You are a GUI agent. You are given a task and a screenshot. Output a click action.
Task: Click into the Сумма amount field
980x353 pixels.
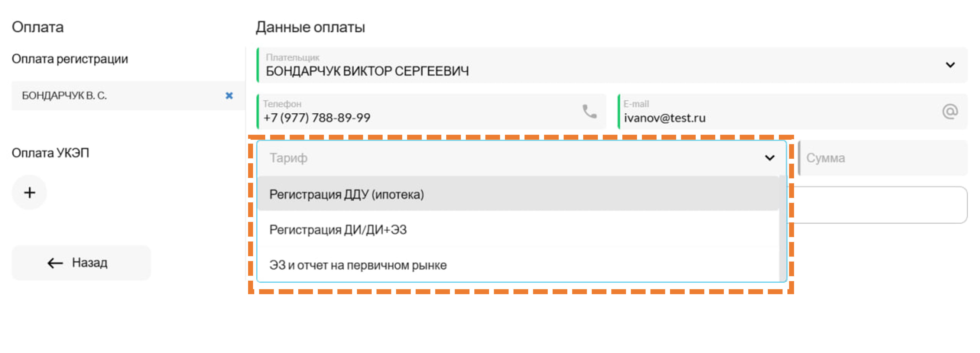(x=883, y=158)
